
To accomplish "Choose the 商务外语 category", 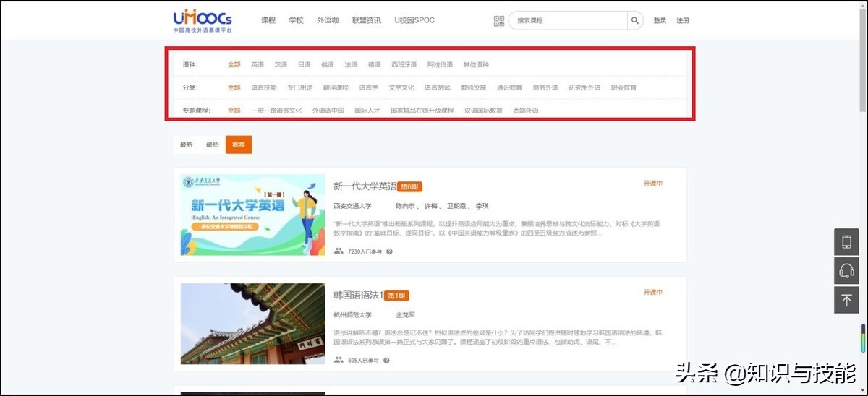I will [545, 88].
